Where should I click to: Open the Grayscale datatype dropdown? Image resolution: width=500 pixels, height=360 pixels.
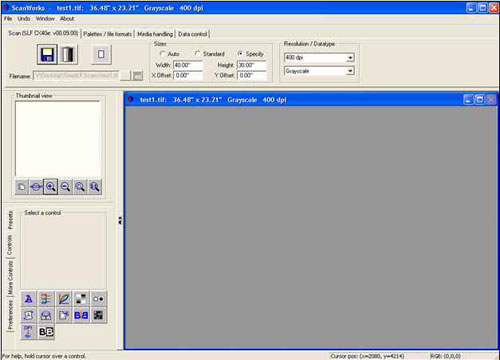(350, 71)
